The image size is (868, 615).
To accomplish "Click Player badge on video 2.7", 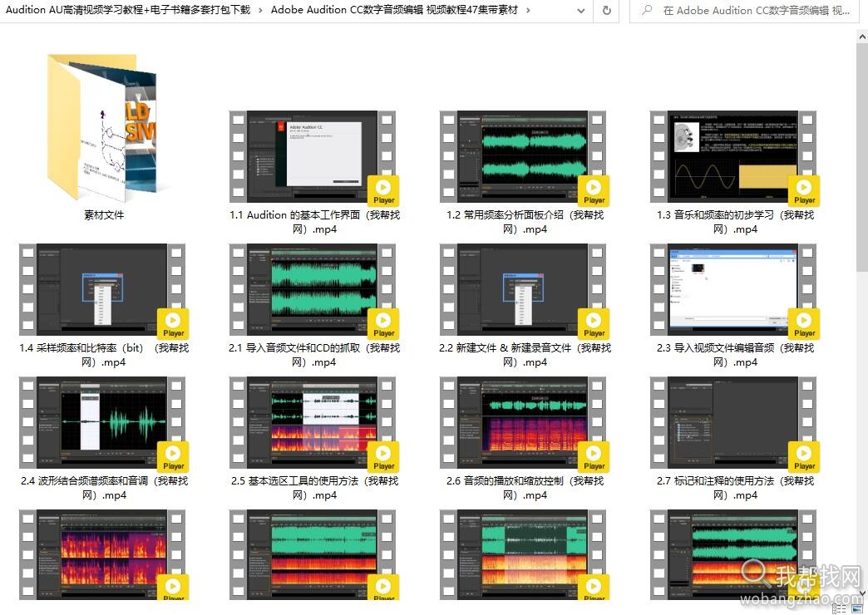I will (804, 457).
